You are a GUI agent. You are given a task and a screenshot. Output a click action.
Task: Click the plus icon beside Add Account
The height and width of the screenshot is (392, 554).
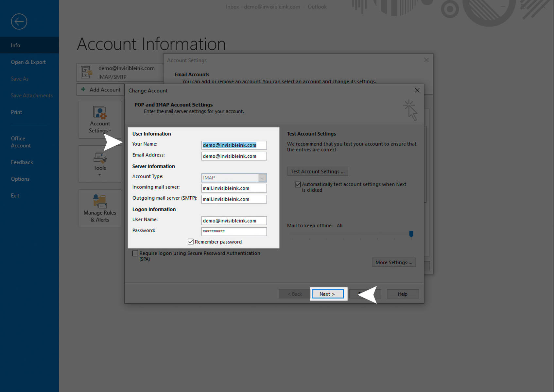(x=83, y=90)
